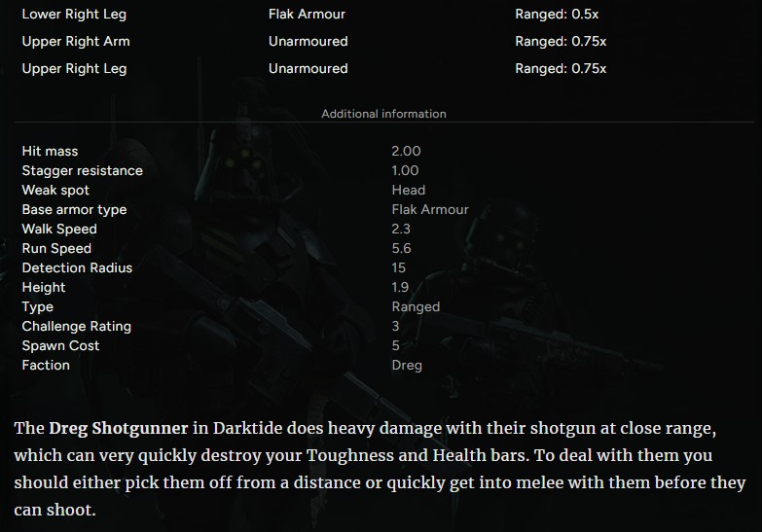Image resolution: width=762 pixels, height=532 pixels.
Task: Click the Additional information section heading
Action: point(383,114)
